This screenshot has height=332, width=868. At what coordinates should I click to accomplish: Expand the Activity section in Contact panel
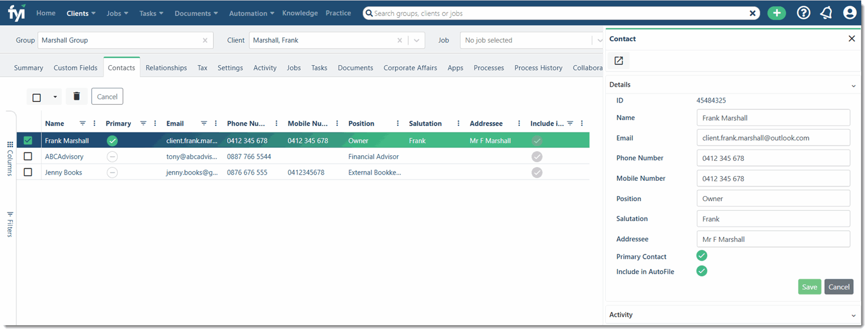coord(853,316)
